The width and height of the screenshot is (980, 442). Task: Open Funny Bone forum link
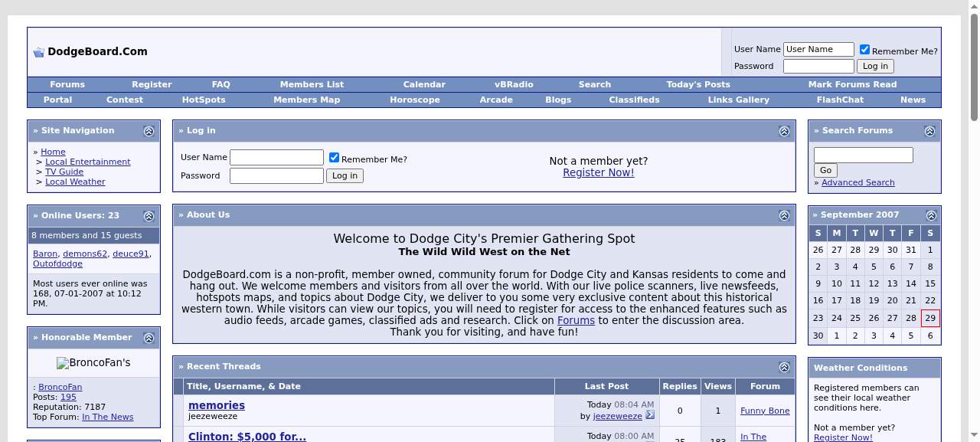click(x=765, y=411)
